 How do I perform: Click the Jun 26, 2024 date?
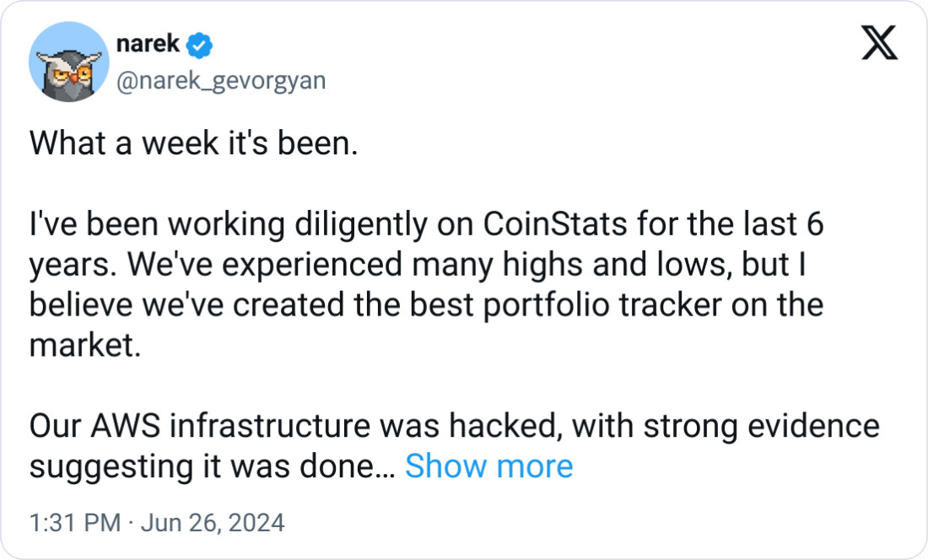coord(213,523)
